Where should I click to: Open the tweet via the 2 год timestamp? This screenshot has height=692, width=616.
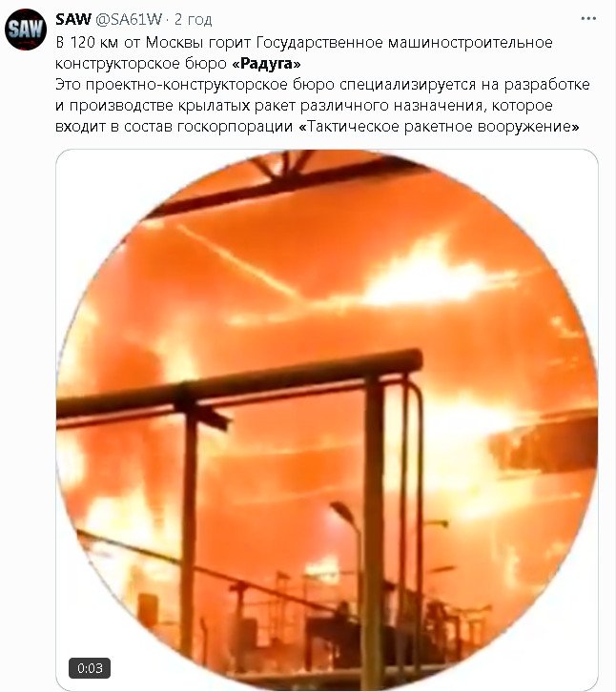[x=193, y=19]
